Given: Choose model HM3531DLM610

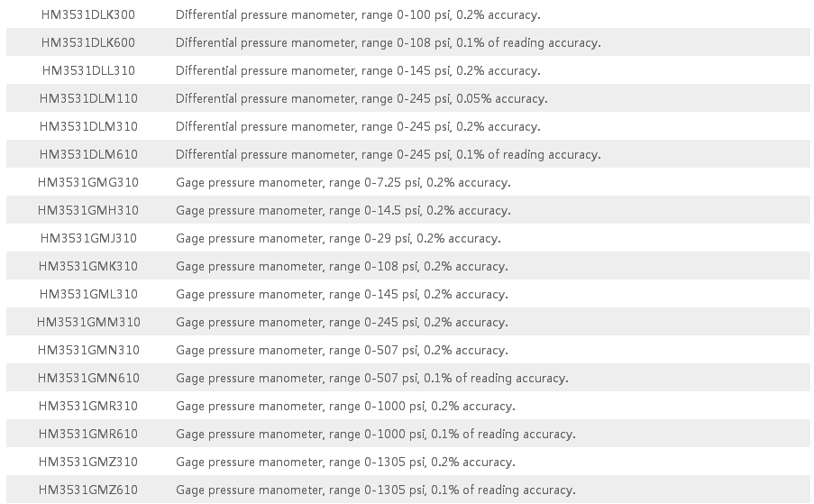Looking at the screenshot, I should (88, 155).
